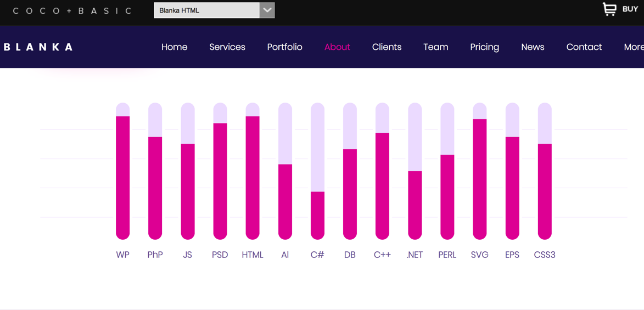Screen dimensions: 644x310
Task: Click the PhP skill bar
Action: pos(155,171)
